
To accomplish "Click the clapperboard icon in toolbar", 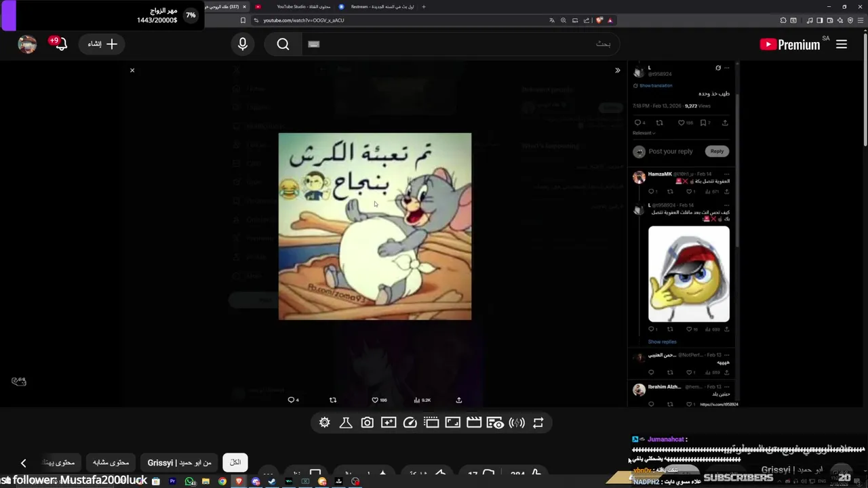I will (x=474, y=423).
